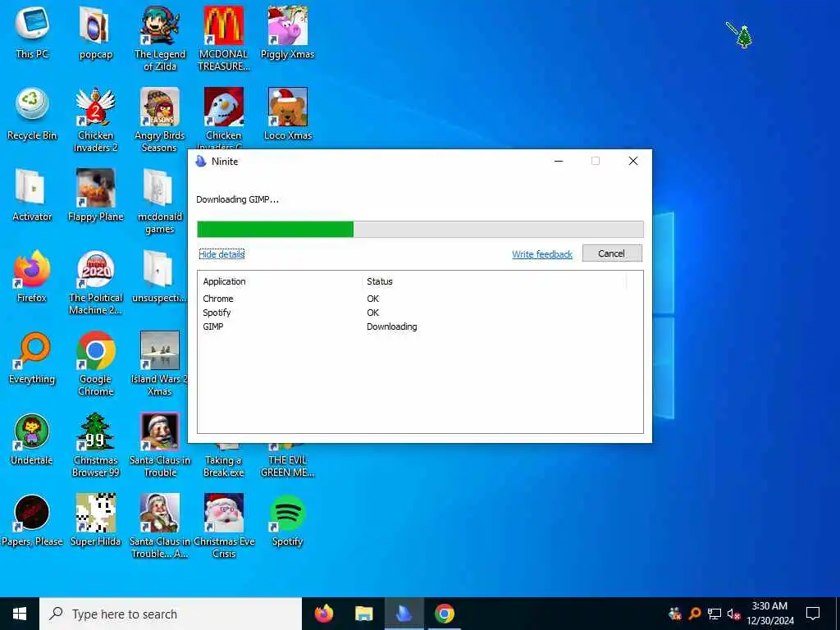Click the Everything tray icon
The height and width of the screenshot is (630, 840).
tap(695, 614)
